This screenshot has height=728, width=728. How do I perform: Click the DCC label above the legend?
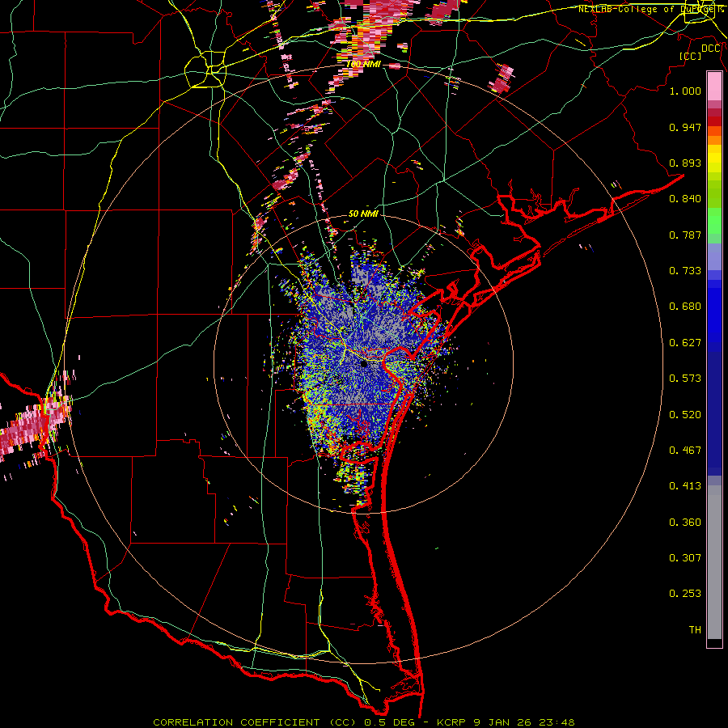coord(711,49)
